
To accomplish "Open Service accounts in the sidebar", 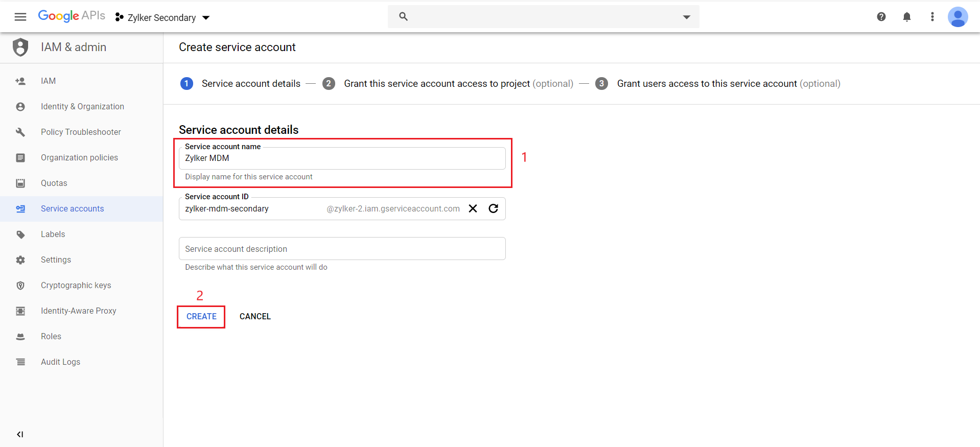I will coord(72,208).
